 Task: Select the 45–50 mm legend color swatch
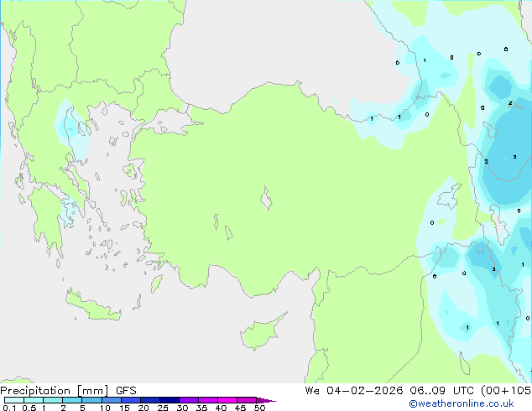247,400
